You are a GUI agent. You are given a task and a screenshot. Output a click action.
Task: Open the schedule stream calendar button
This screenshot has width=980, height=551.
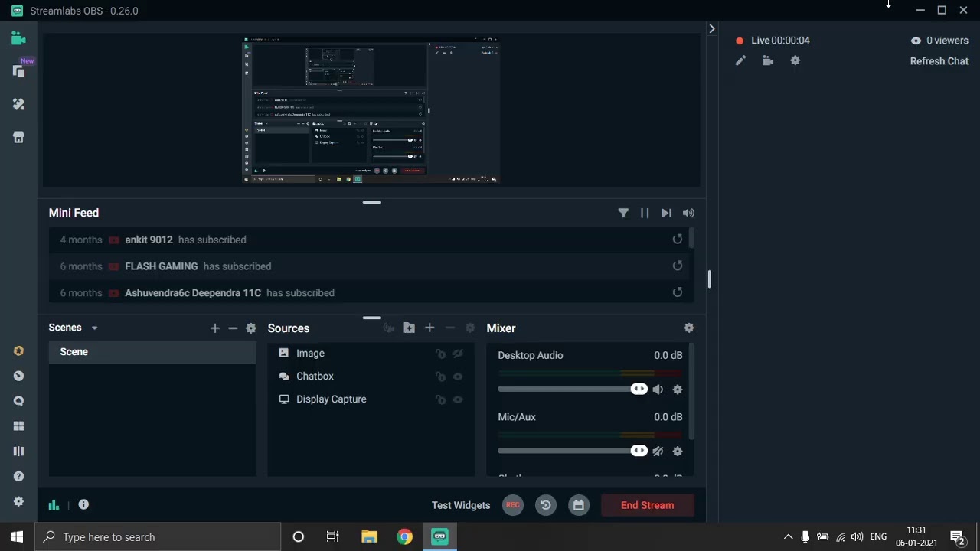click(579, 505)
